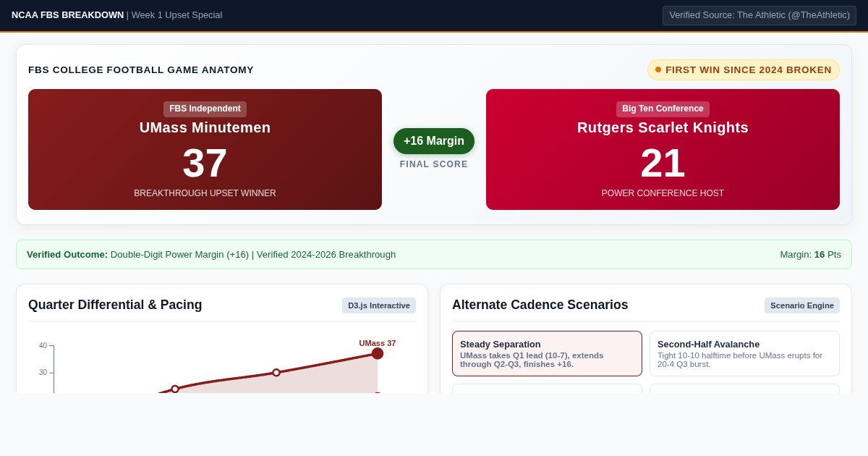Click the FBS Independent conference tag
Viewport: 868px width, 456px height.
[x=205, y=109]
